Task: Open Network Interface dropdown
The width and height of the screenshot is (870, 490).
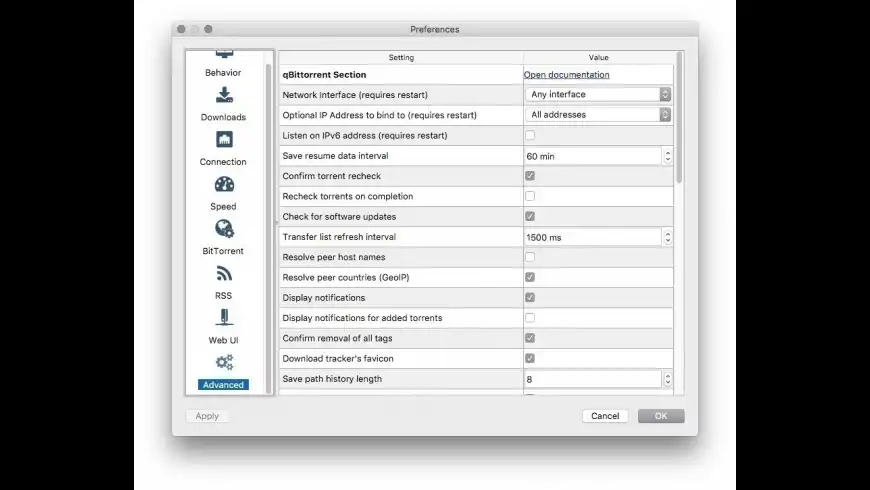Action: (x=598, y=94)
